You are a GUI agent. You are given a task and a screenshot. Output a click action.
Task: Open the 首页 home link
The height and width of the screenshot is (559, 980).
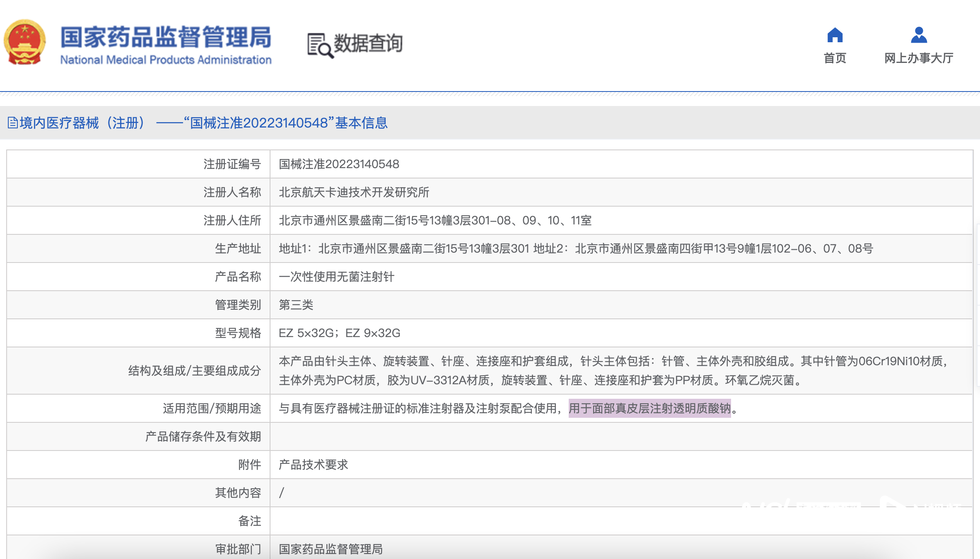(835, 58)
